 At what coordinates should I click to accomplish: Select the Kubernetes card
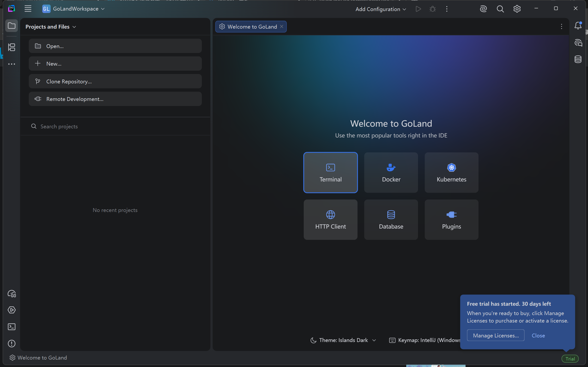tap(451, 173)
